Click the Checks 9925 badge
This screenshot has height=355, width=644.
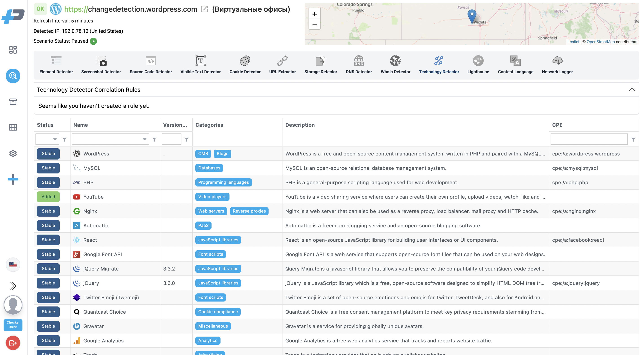click(x=13, y=325)
